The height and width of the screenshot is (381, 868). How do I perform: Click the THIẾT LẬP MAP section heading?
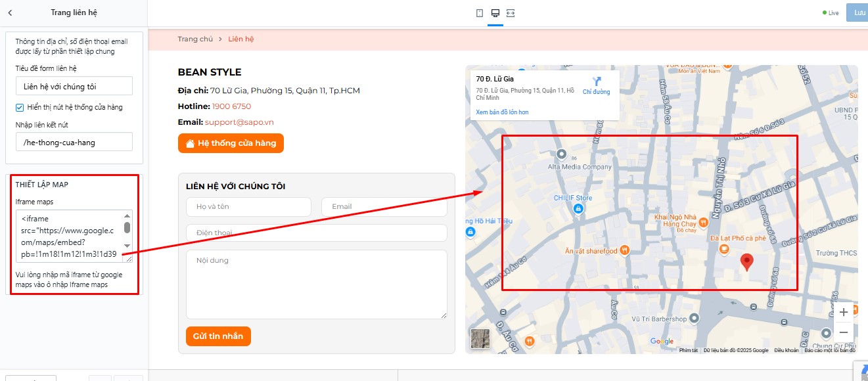point(42,185)
